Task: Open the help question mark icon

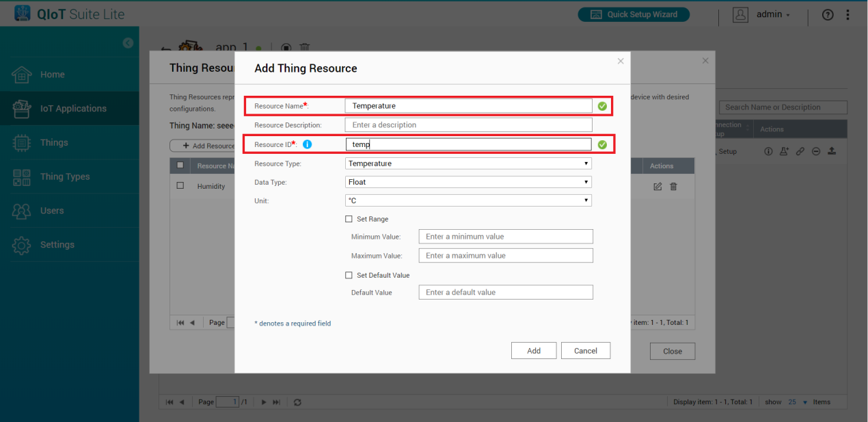Action: [828, 15]
